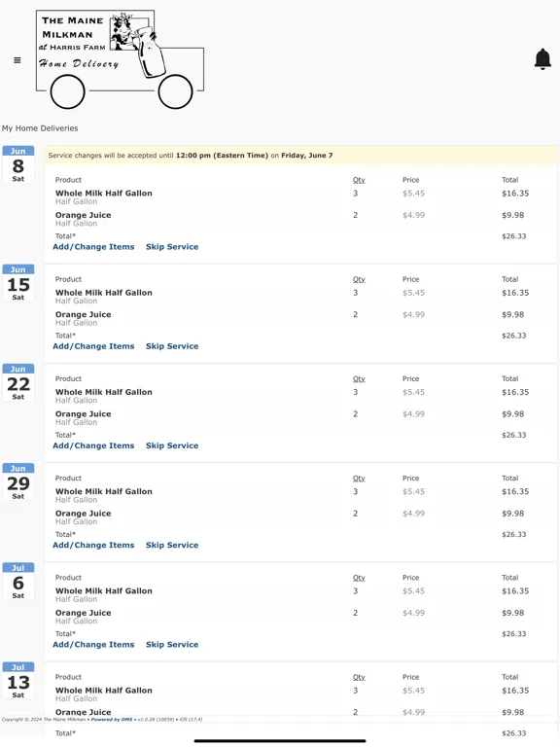
Task: Open notifications via the bell icon
Action: 542,59
